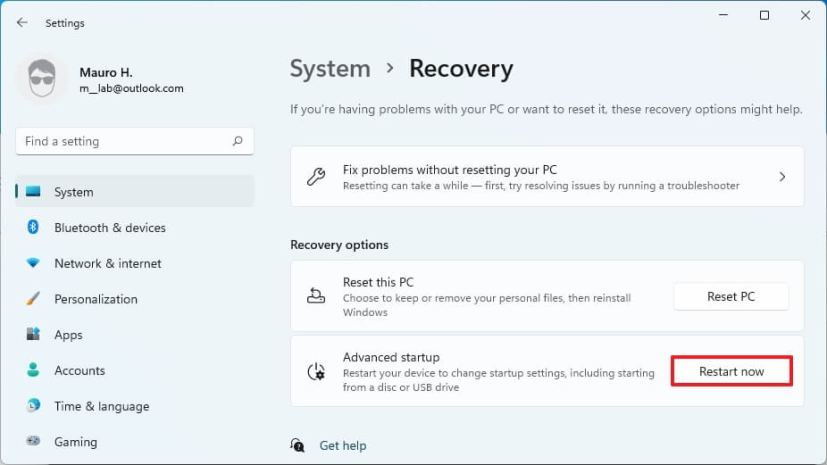Click the System breadcrumb link
The height and width of the screenshot is (465, 827).
tap(330, 69)
